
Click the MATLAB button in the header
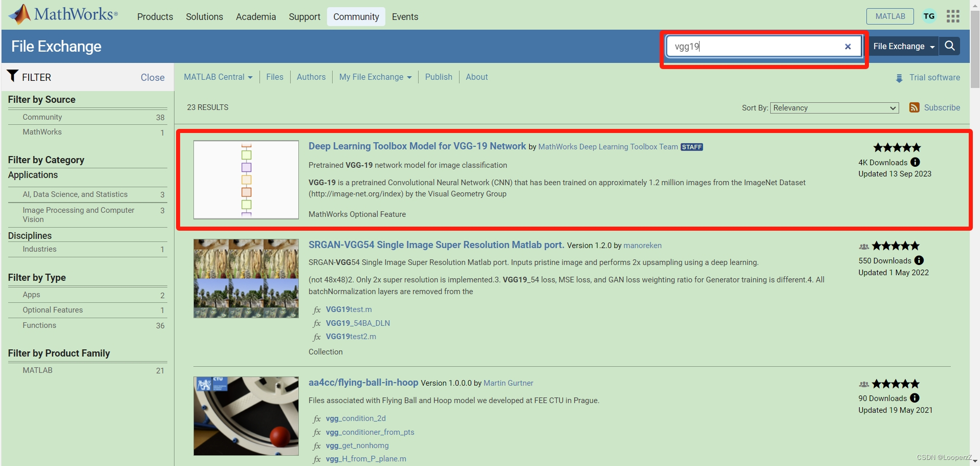tap(890, 16)
